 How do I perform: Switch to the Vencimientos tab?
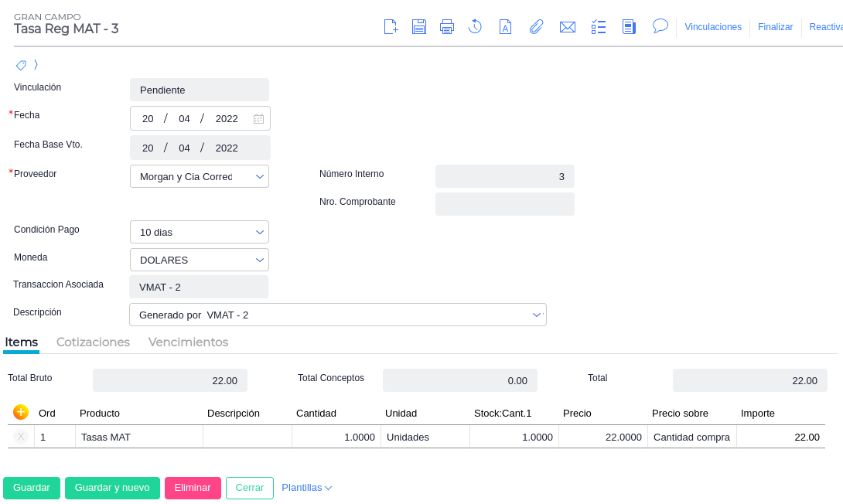188,342
